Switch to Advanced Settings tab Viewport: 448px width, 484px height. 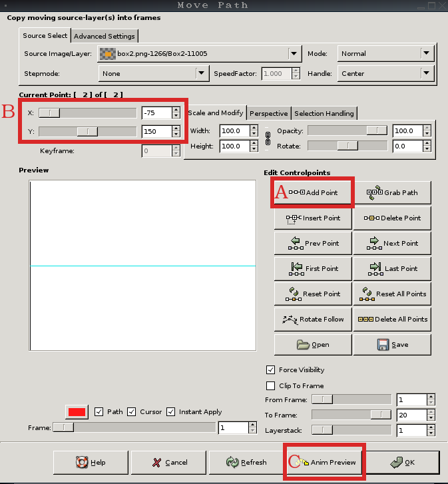click(105, 36)
